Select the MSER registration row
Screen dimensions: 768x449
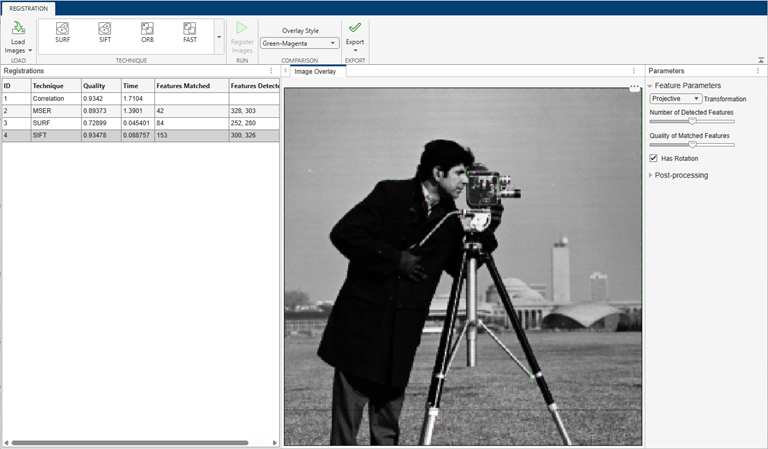[141, 111]
